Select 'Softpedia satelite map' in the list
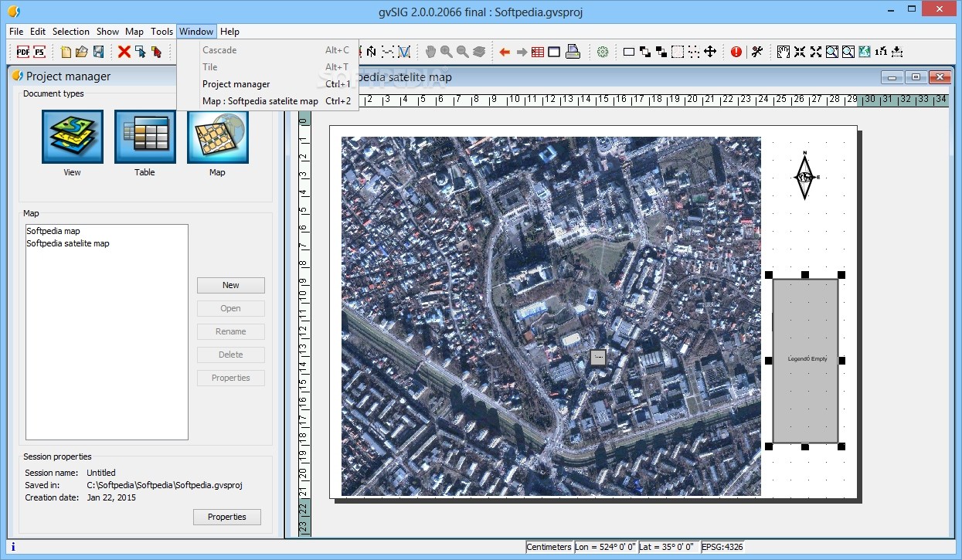The image size is (962, 560). click(x=68, y=243)
